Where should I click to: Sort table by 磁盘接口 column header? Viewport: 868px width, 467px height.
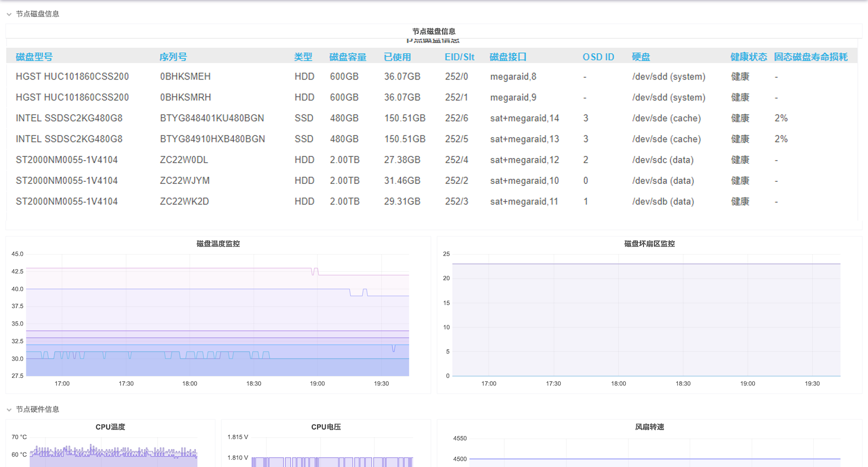tap(508, 57)
